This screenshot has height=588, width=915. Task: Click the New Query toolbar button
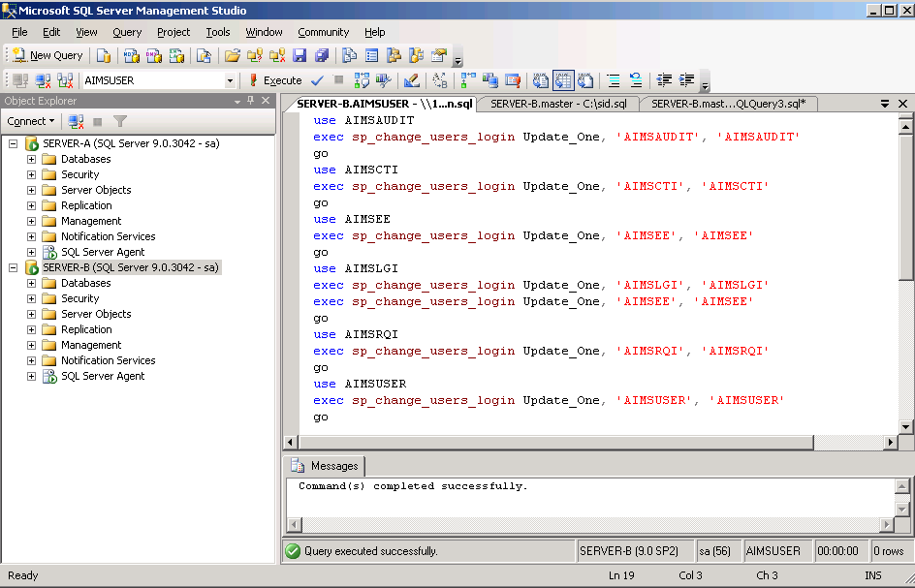pos(47,56)
